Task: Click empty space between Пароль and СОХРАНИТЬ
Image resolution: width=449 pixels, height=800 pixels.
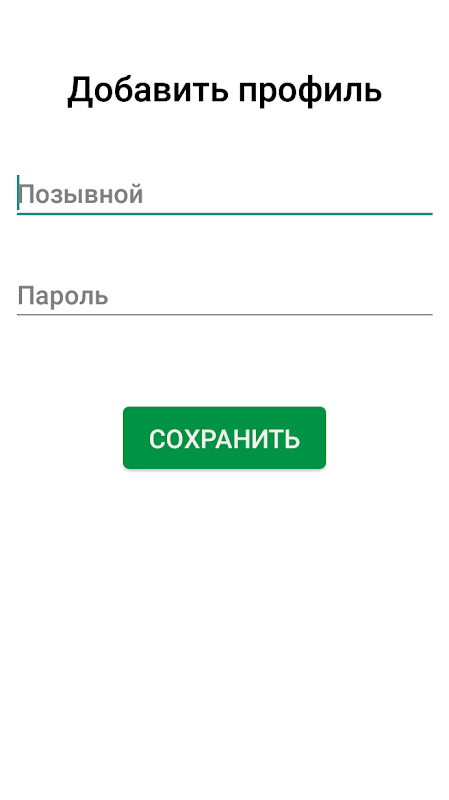Action: [224, 361]
